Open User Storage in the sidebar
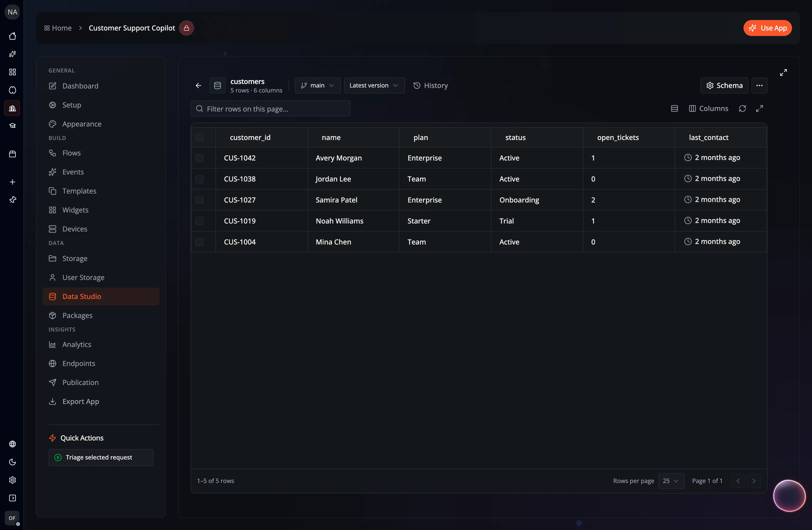Viewport: 812px width, 530px height. 101,277
